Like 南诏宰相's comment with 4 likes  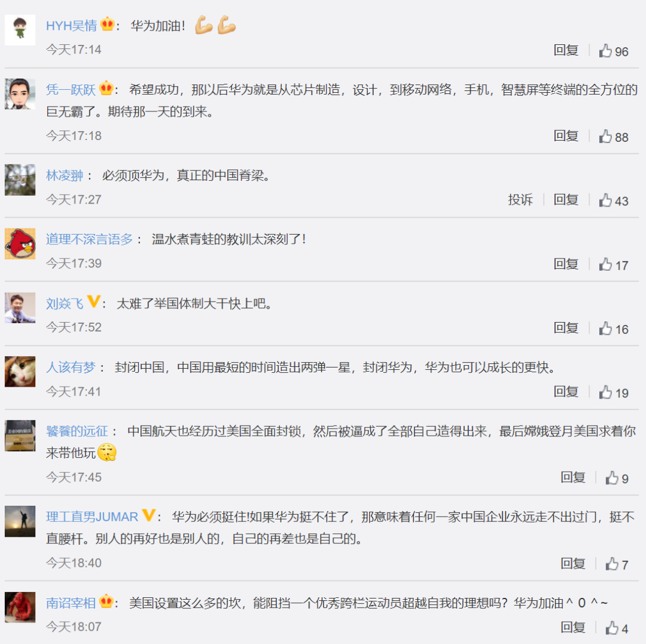coord(617,628)
